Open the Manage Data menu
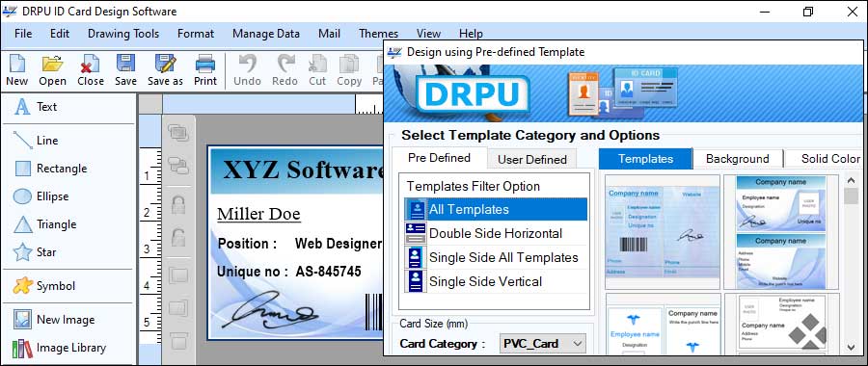 pyautogui.click(x=266, y=34)
